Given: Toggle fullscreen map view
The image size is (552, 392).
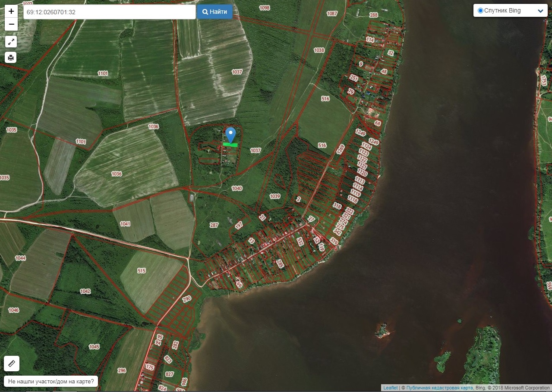Looking at the screenshot, I should (11, 42).
